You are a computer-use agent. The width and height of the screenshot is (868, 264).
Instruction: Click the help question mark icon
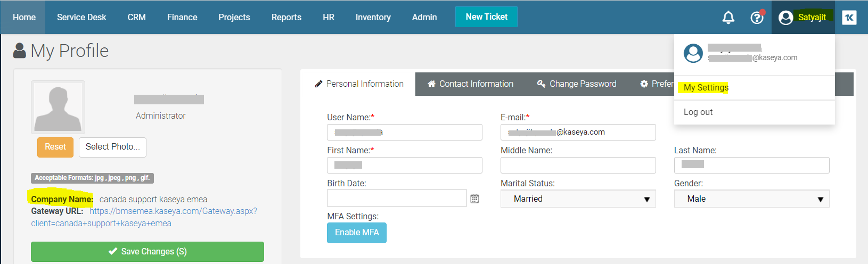pyautogui.click(x=757, y=18)
